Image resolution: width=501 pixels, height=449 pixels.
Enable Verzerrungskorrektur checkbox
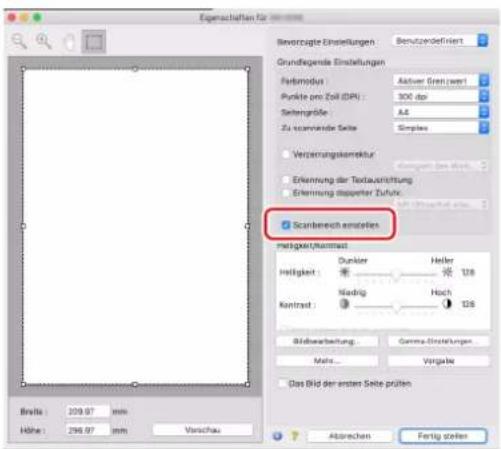pos(286,154)
